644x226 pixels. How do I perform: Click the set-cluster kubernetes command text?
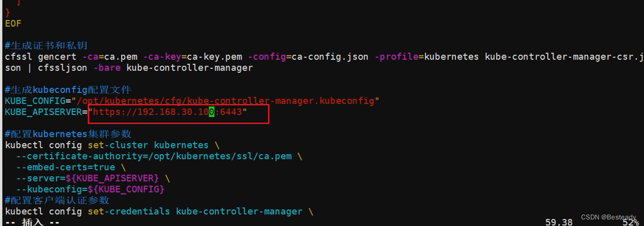[148, 145]
